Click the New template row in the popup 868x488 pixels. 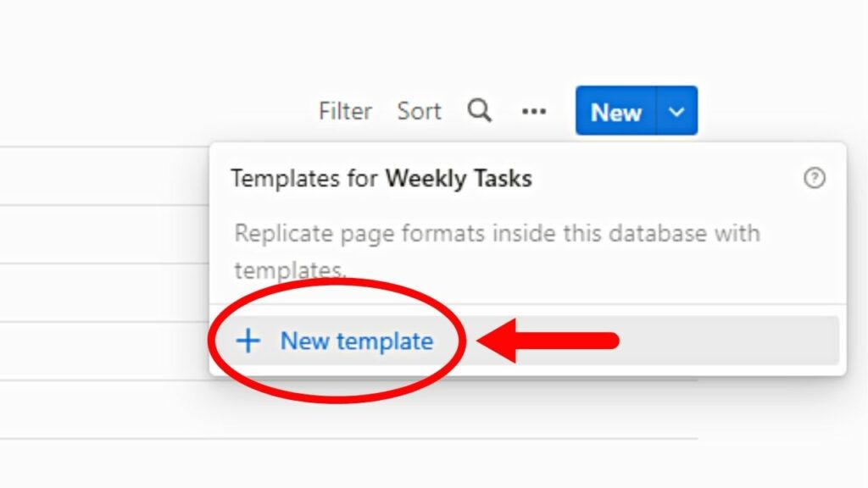point(356,341)
